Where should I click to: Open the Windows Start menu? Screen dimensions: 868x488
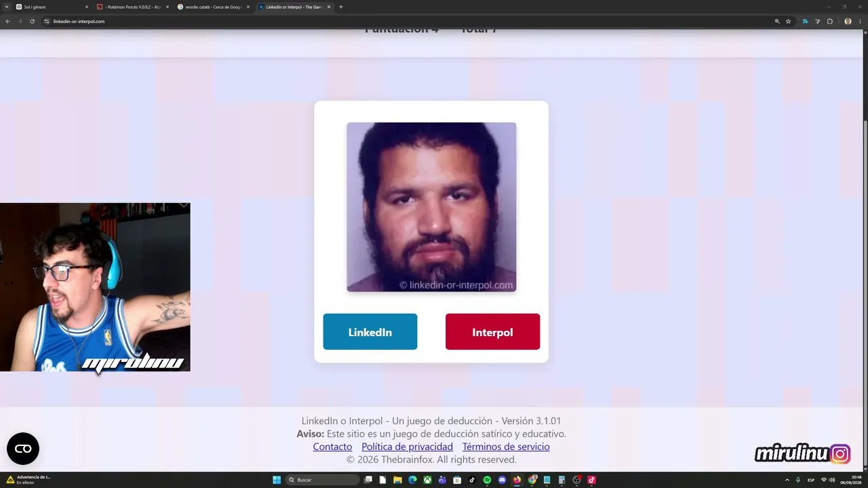pyautogui.click(x=277, y=480)
